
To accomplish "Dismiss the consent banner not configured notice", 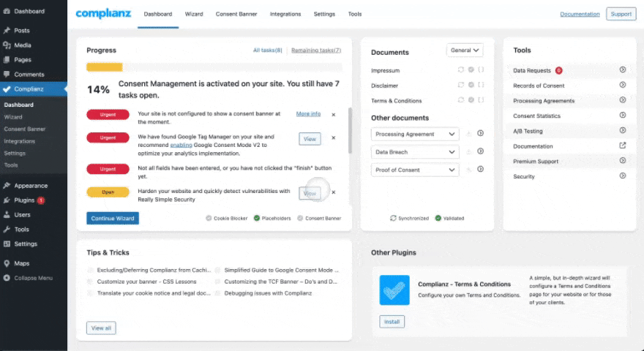I will coord(334,115).
